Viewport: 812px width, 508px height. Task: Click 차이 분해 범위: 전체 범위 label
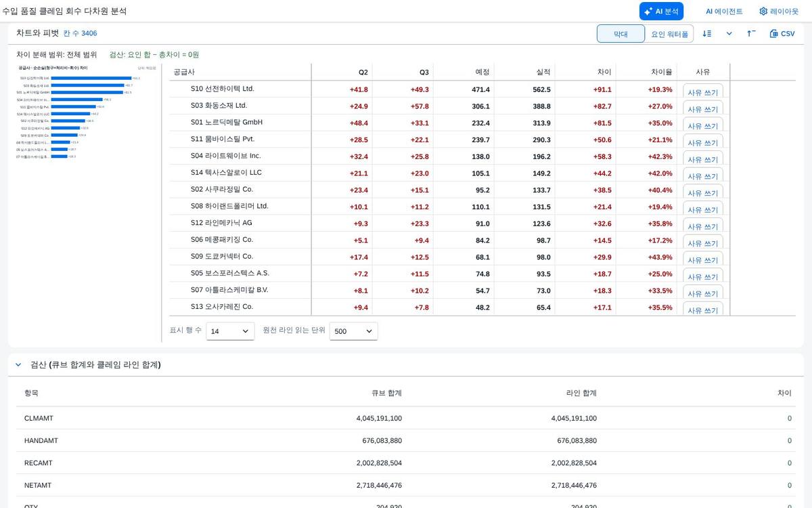(57, 55)
